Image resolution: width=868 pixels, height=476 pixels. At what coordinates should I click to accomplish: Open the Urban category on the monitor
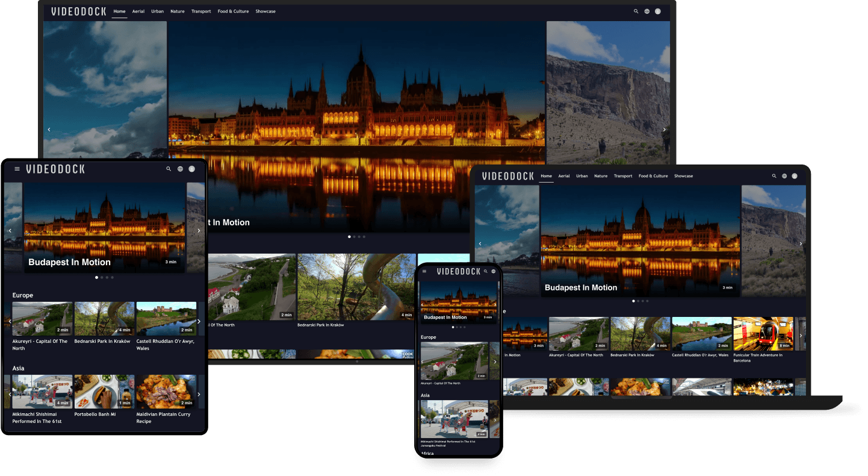[x=158, y=11]
